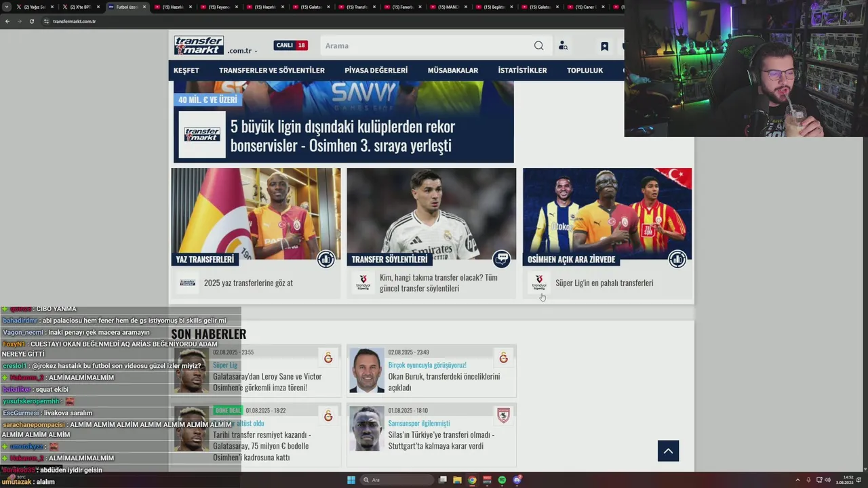The width and height of the screenshot is (868, 488).
Task: Click the browser forward arrow
Action: pos(19,21)
